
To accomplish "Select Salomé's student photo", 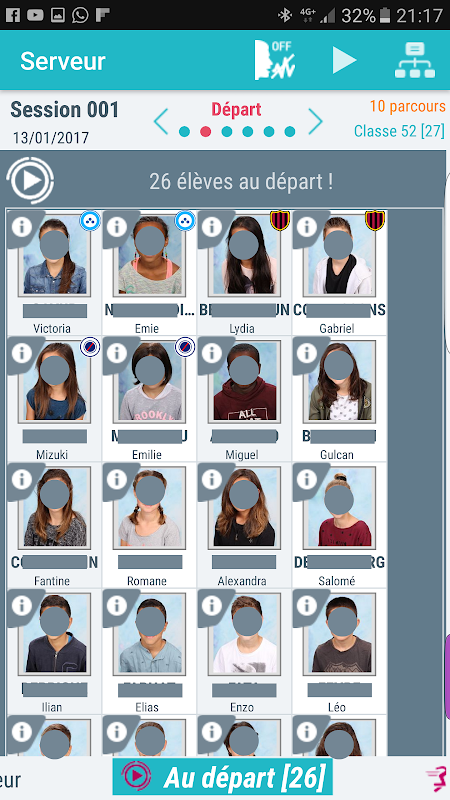I will click(339, 508).
